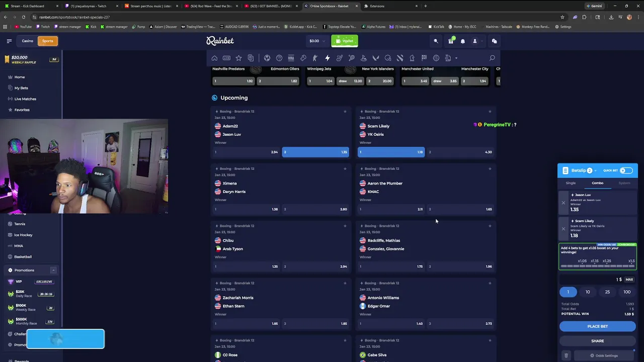The image size is (644, 362).
Task: Set stake to MAX
Action: tap(629, 280)
